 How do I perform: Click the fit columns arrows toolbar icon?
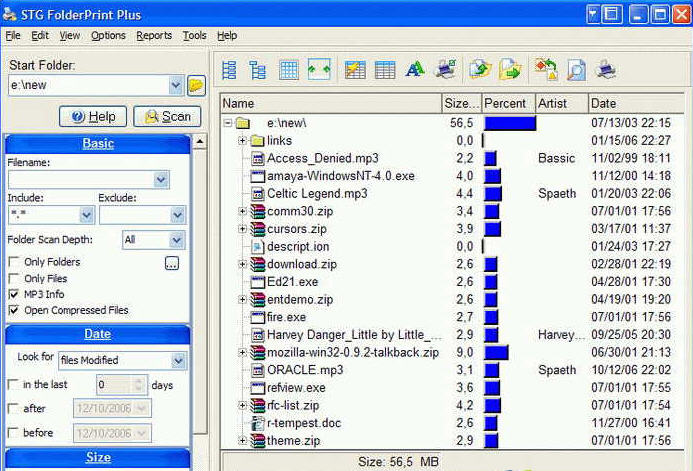pyautogui.click(x=319, y=70)
